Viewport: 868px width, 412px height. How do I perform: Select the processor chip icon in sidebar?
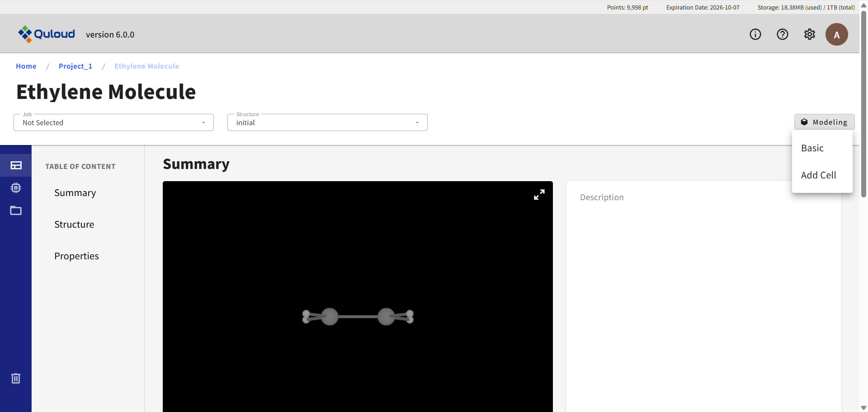click(16, 188)
